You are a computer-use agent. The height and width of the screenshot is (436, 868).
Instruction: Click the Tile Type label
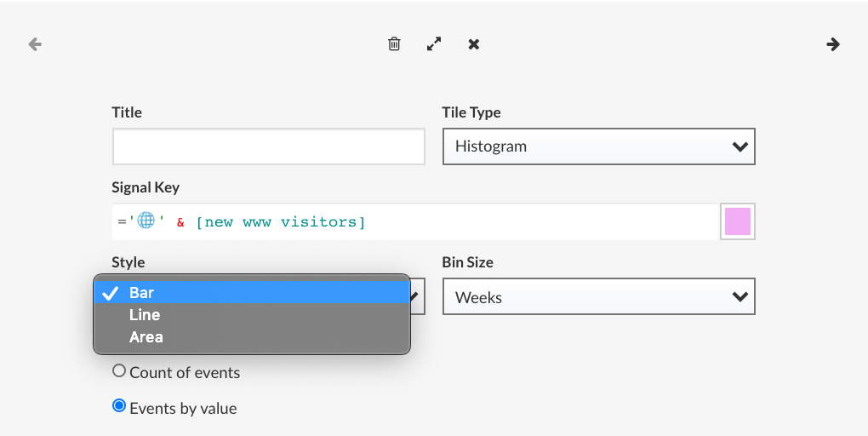coord(471,112)
